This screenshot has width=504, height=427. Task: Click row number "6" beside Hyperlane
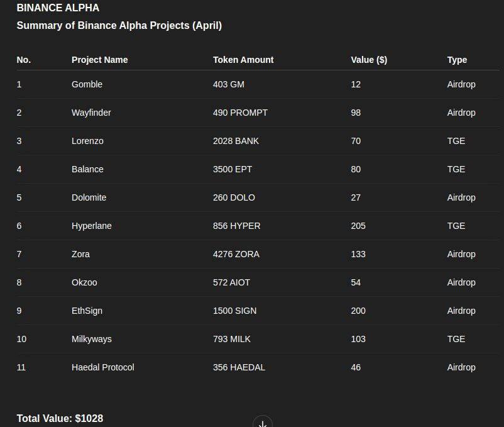(19, 226)
